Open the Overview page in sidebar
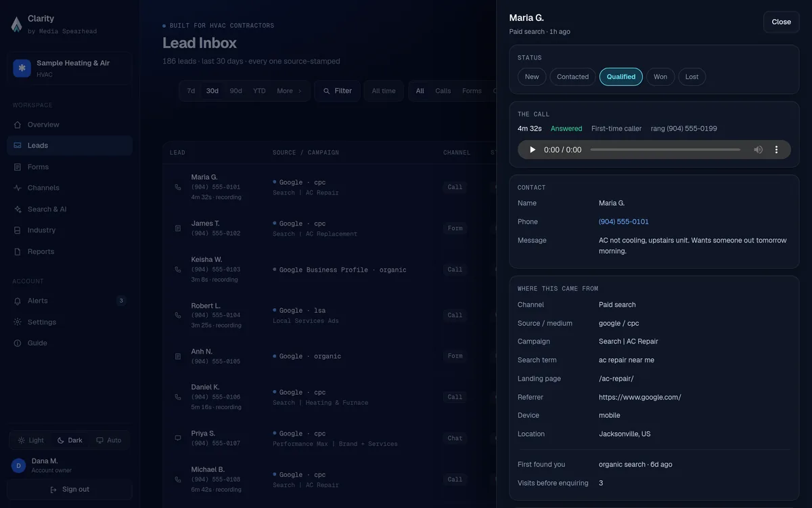The image size is (812, 508). coord(70,125)
